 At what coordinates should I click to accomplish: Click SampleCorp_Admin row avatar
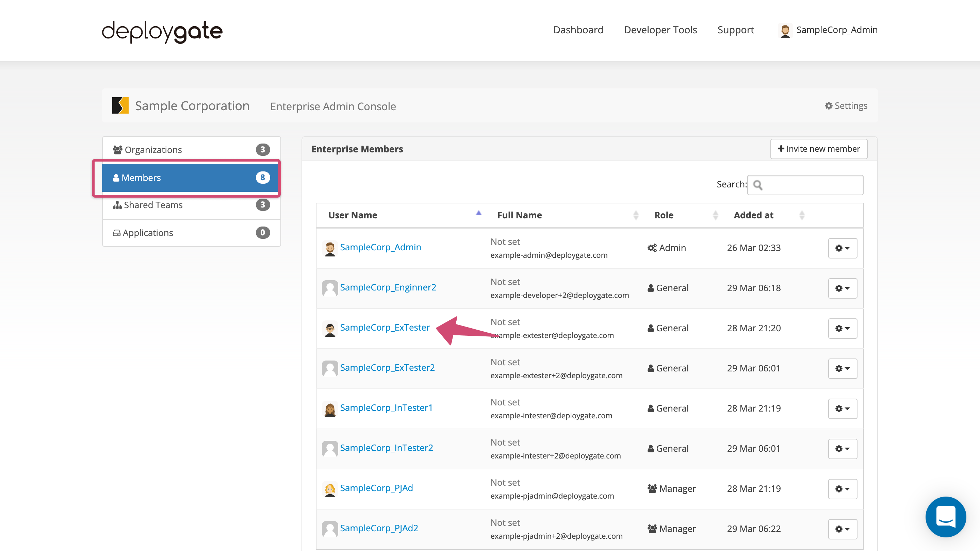(330, 249)
